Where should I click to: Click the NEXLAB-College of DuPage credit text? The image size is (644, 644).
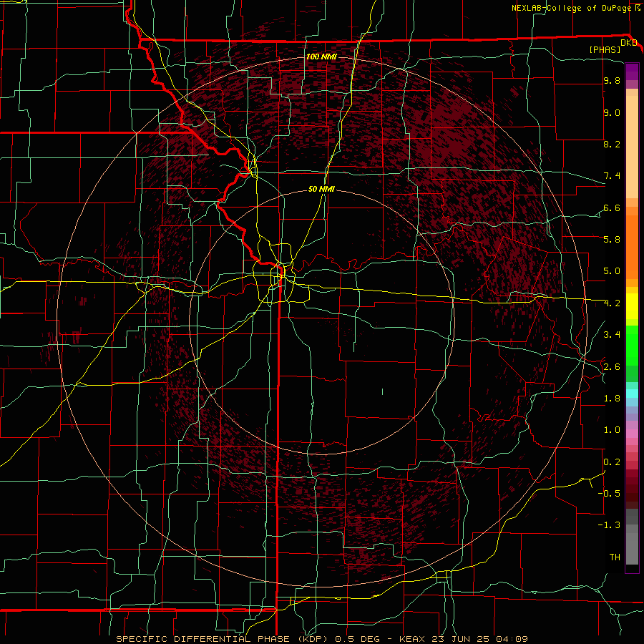[x=571, y=8]
